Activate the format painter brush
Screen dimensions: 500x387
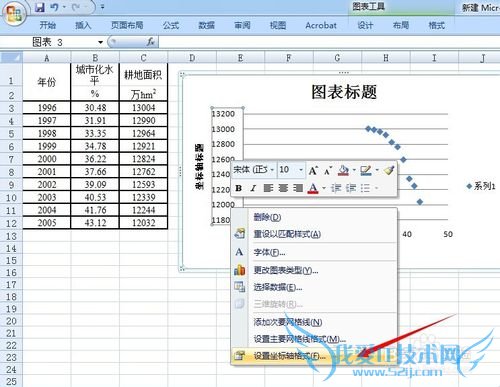click(389, 170)
